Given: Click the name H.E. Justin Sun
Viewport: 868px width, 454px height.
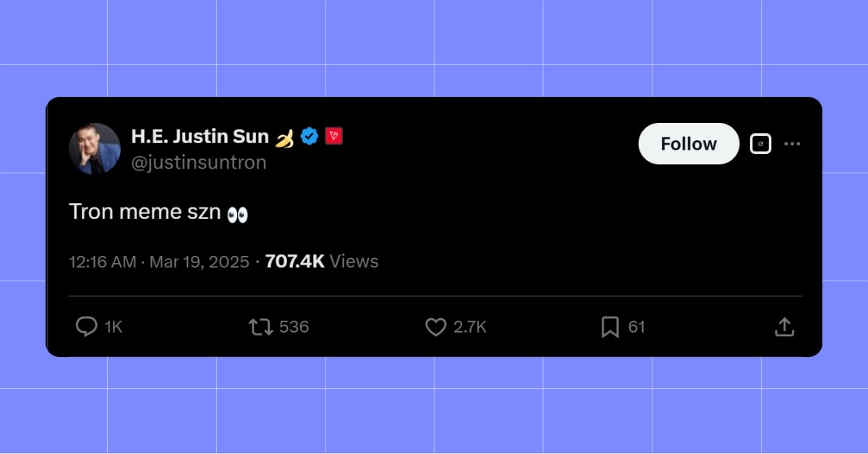Looking at the screenshot, I should 200,136.
